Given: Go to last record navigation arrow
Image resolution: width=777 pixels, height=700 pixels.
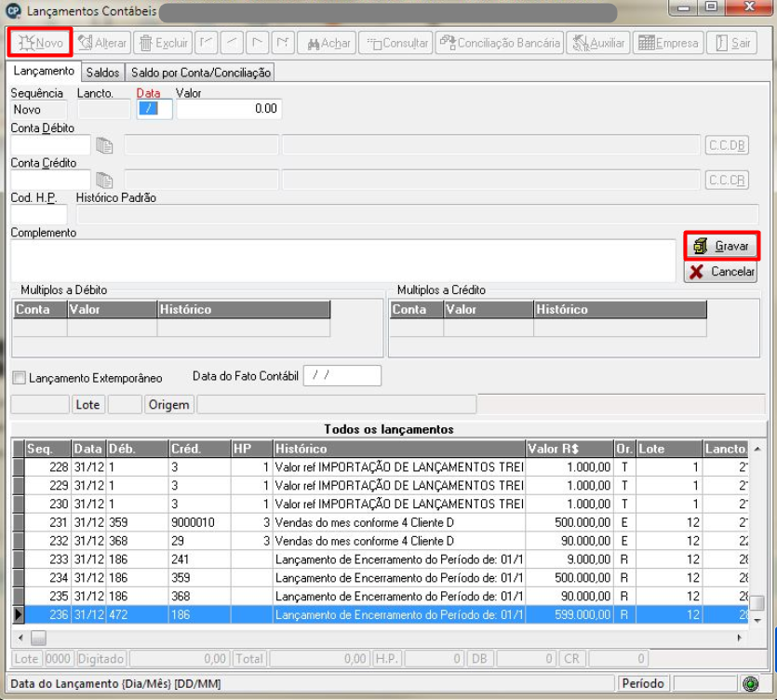Looking at the screenshot, I should click(x=283, y=43).
